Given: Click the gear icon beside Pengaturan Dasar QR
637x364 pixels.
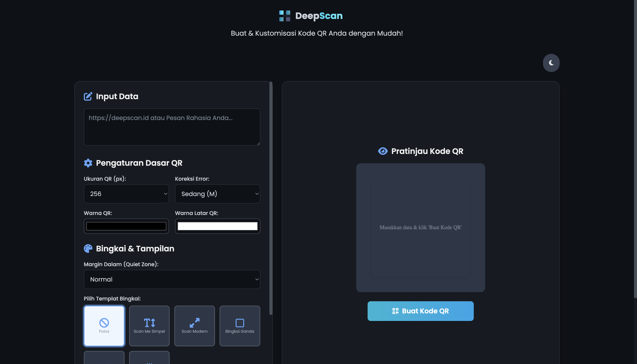Looking at the screenshot, I should pyautogui.click(x=88, y=163).
